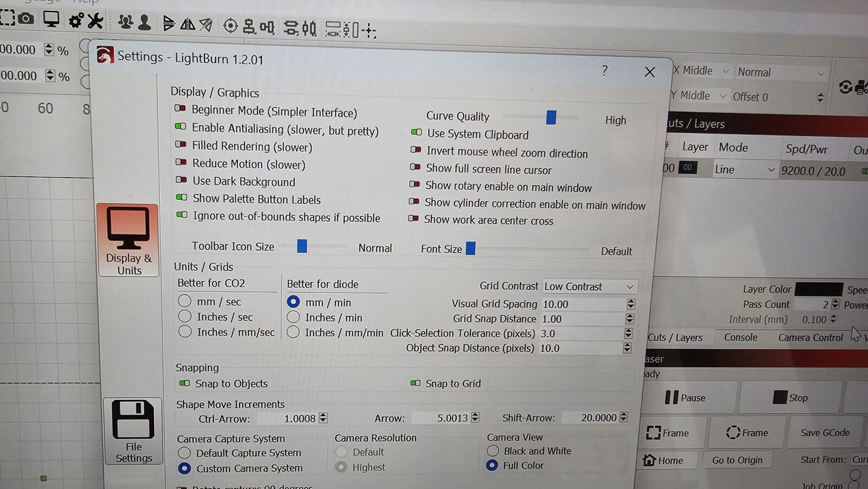This screenshot has width=868, height=489.
Task: Turn on Filled Rendering (slower)
Action: [x=181, y=144]
